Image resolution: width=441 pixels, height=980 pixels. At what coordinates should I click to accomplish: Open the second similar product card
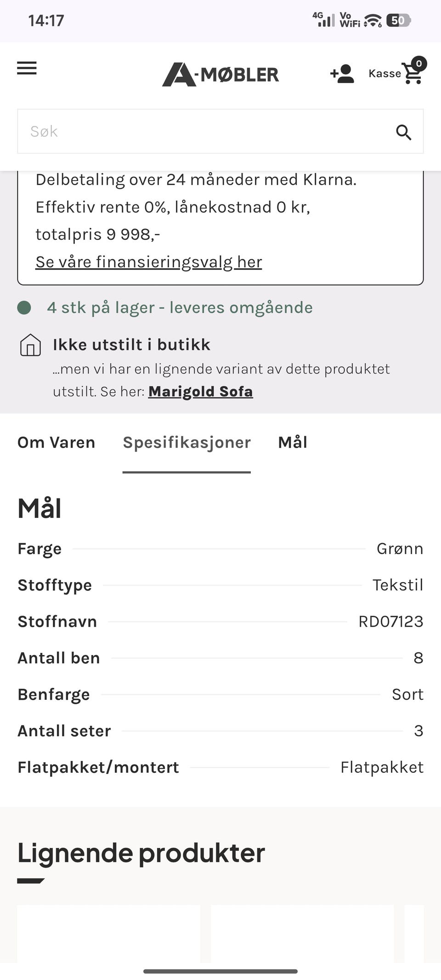click(x=302, y=933)
